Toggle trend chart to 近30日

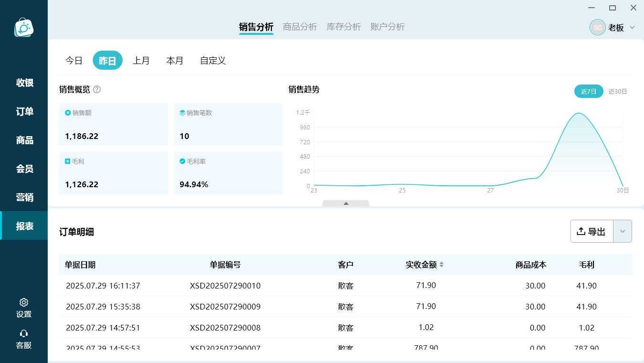(618, 91)
